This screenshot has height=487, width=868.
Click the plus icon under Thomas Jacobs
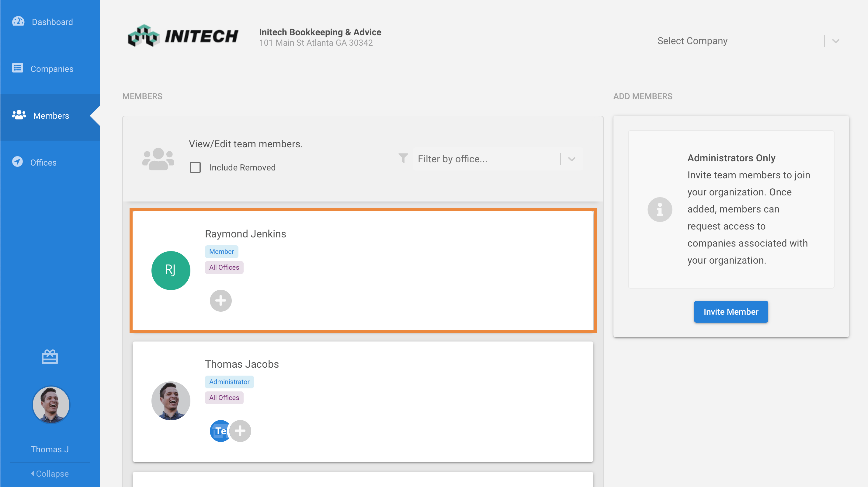point(240,431)
